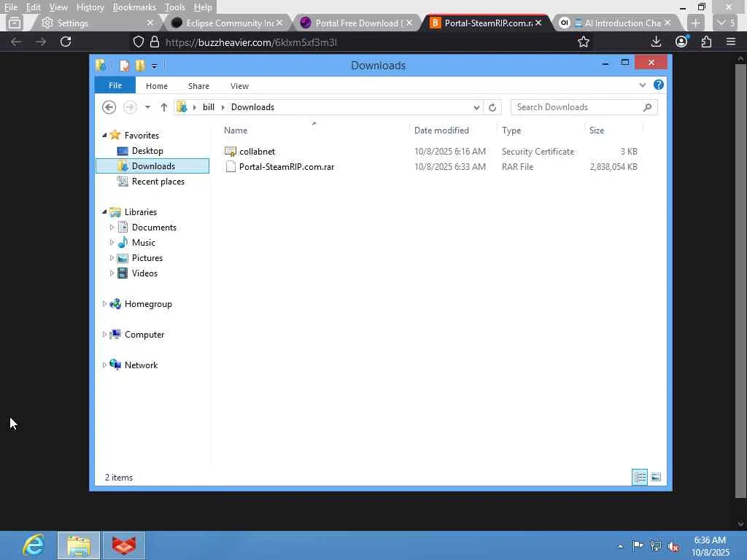747x560 pixels.
Task: Open the Firefox Bookmarks menu
Action: pyautogui.click(x=134, y=7)
